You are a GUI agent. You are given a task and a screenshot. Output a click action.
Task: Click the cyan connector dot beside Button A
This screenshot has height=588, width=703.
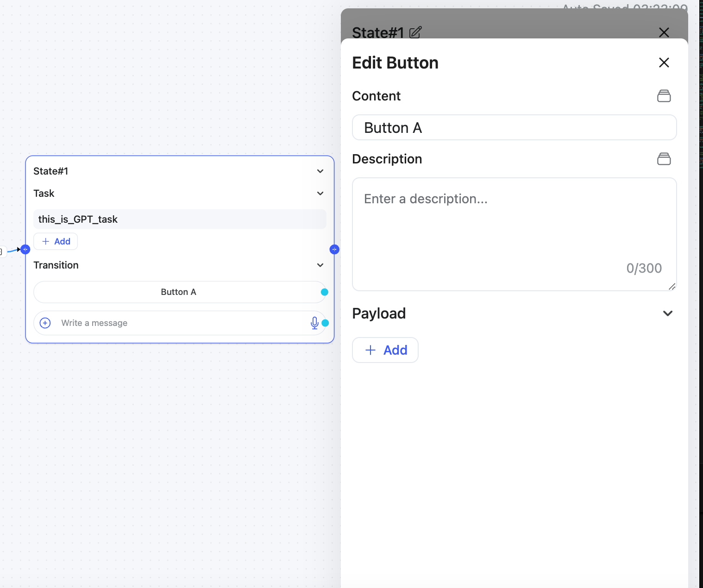325,292
